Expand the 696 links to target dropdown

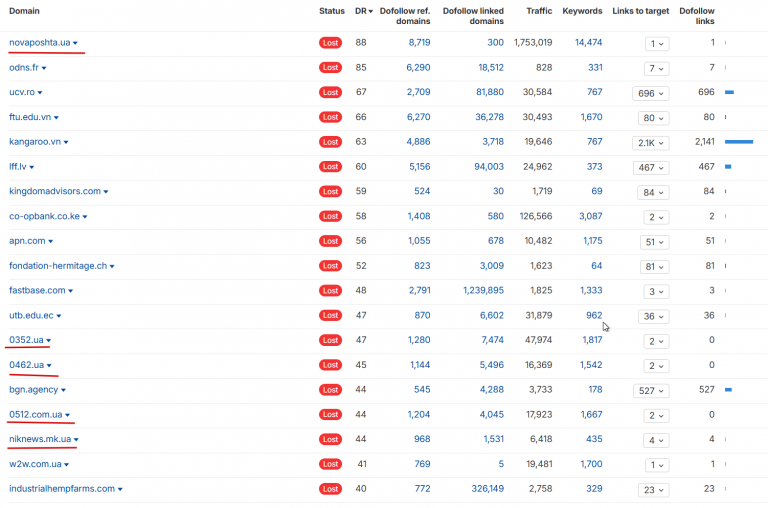(650, 93)
